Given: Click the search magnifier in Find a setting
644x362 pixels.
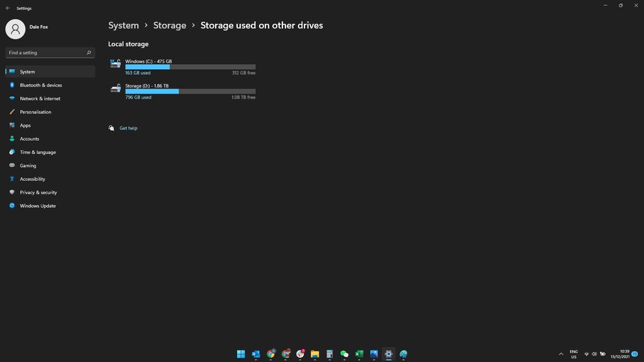Looking at the screenshot, I should click(x=89, y=53).
